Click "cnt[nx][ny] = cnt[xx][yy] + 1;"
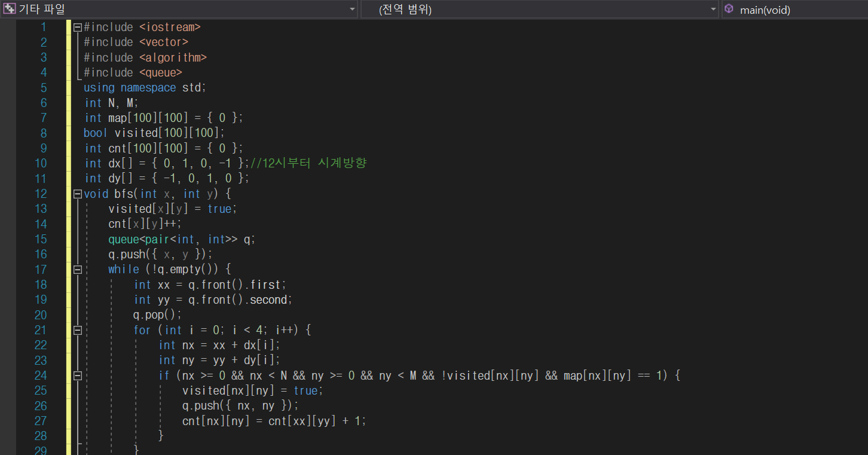Viewport: 868px width, 455px height. pos(274,421)
